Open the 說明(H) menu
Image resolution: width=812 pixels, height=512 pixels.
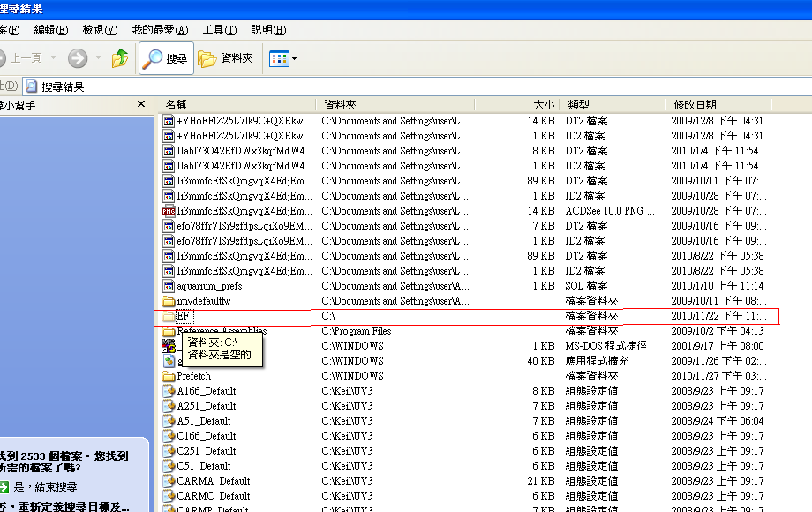coord(268,30)
